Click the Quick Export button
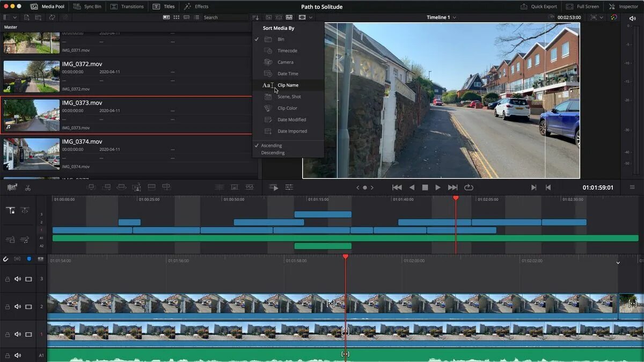 pos(539,6)
